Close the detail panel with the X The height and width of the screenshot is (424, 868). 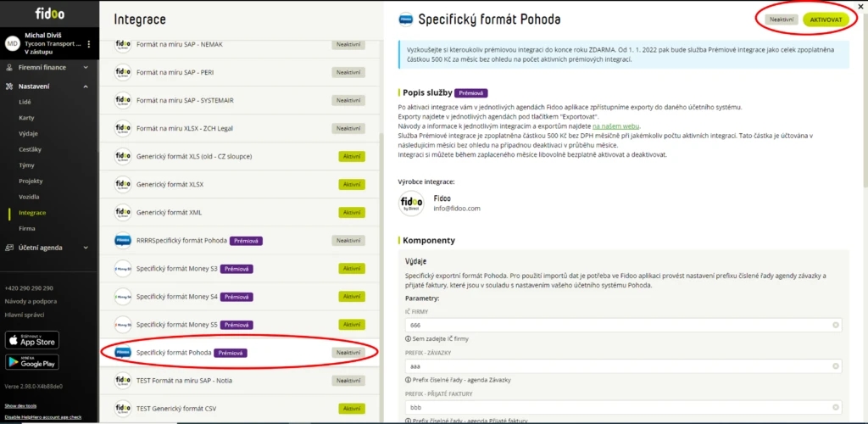tap(860, 5)
